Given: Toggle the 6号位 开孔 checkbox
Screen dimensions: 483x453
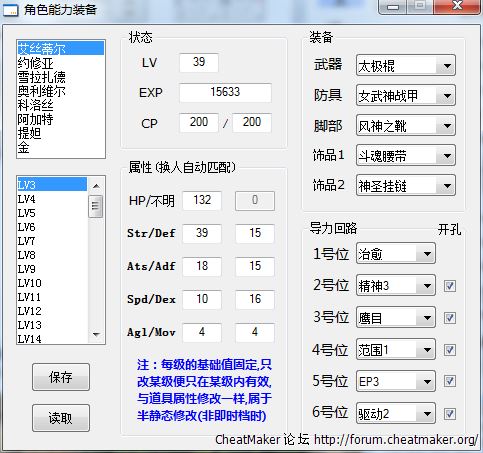Looking at the screenshot, I should (x=450, y=414).
